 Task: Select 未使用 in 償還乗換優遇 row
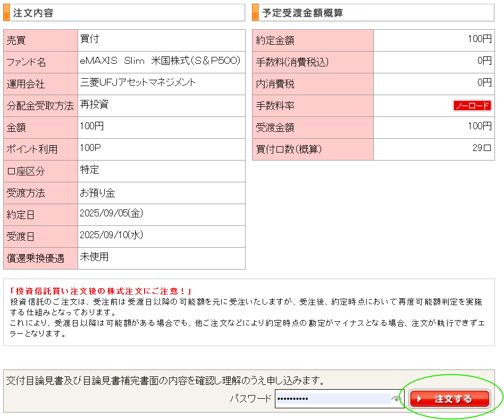[x=94, y=257]
